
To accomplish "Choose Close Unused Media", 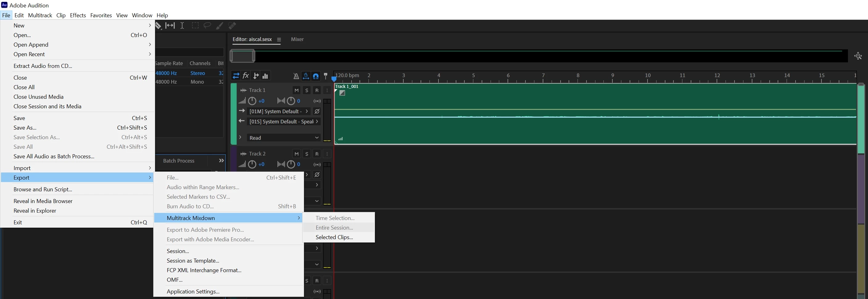I will pos(77,97).
